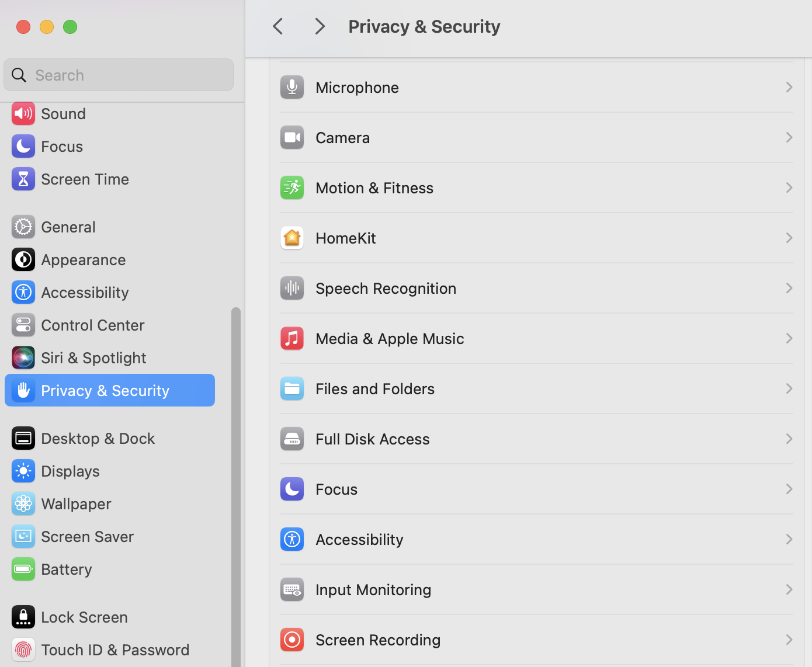The height and width of the screenshot is (667, 812).
Task: Select Control Center in sidebar
Action: pyautogui.click(x=92, y=325)
